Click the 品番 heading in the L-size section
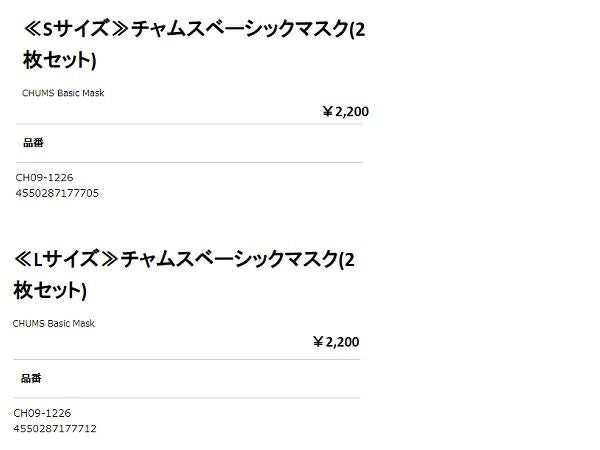This screenshot has height=450, width=600. 31,379
